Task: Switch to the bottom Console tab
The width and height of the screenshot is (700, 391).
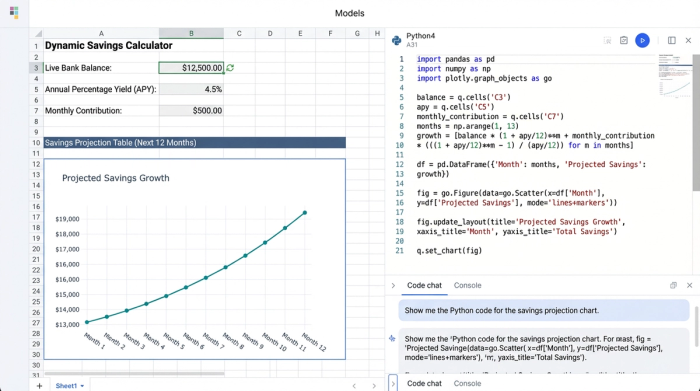Action: [467, 383]
